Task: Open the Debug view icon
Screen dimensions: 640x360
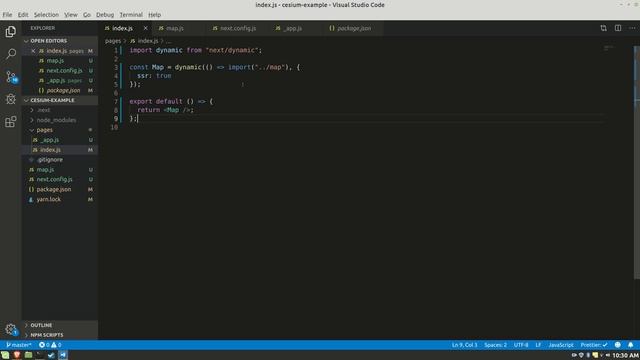Action: pos(11,99)
